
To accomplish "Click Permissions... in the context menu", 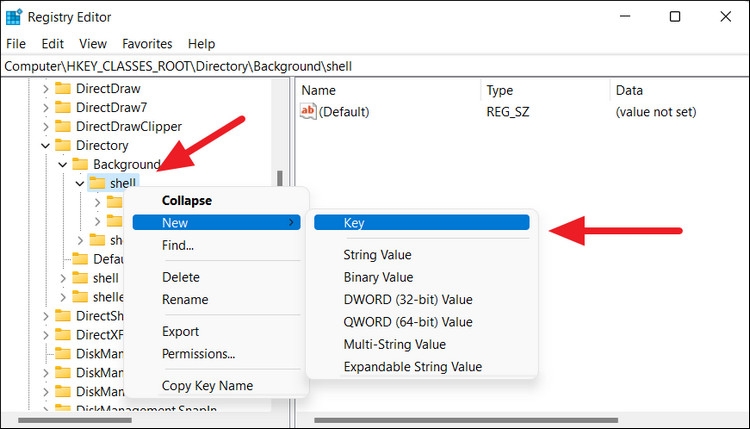I will pos(198,354).
